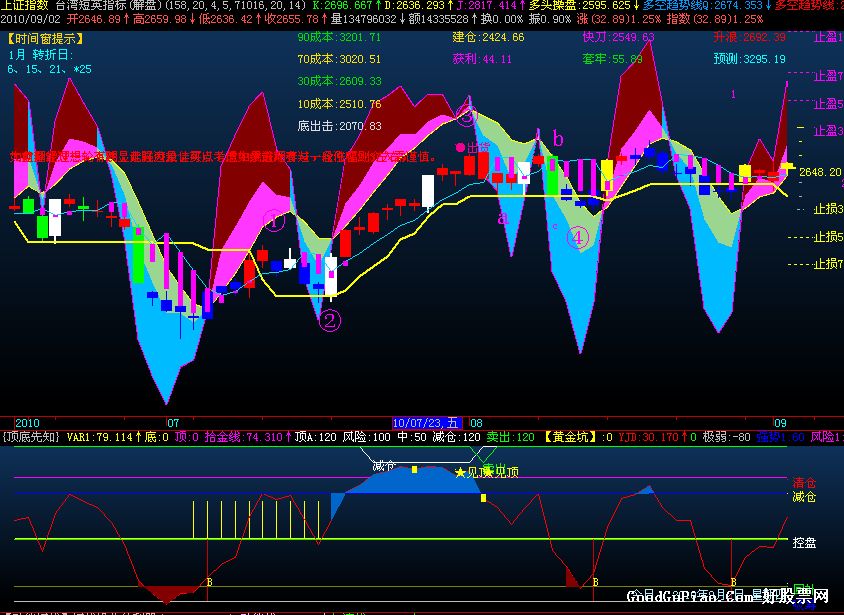
Task: Click the wave label b on chart
Action: (x=558, y=138)
